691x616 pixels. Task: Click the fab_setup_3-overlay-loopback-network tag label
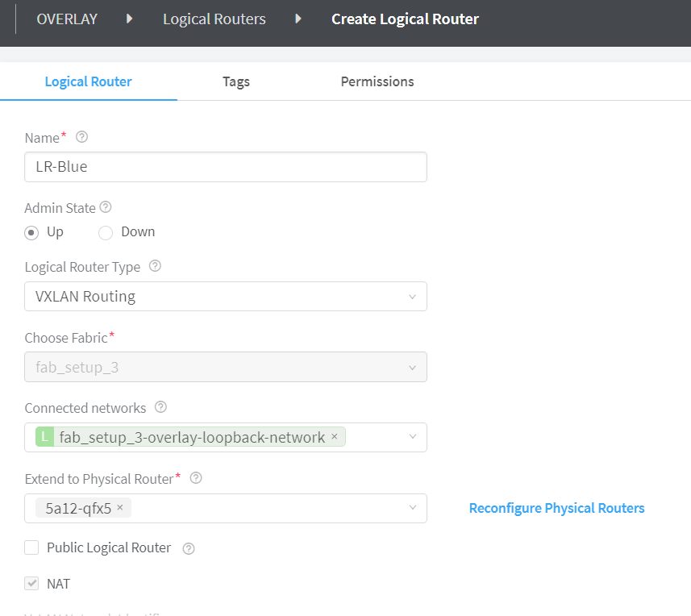tap(192, 437)
